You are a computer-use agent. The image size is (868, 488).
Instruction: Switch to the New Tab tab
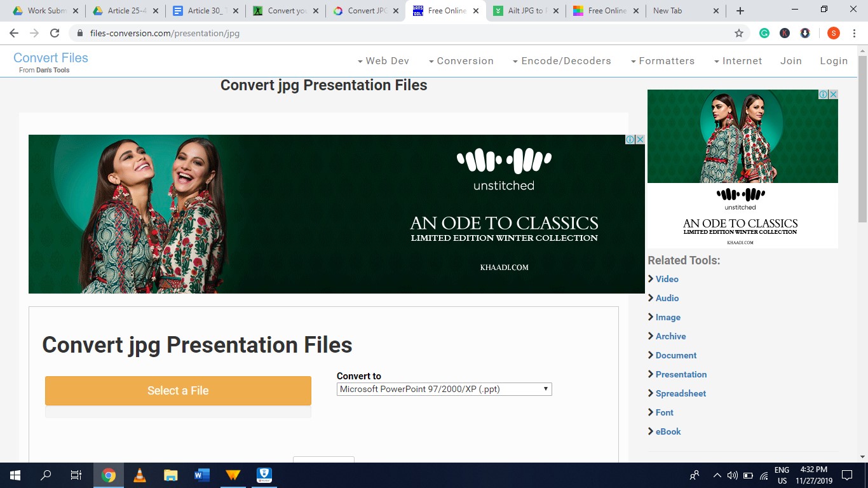point(685,11)
